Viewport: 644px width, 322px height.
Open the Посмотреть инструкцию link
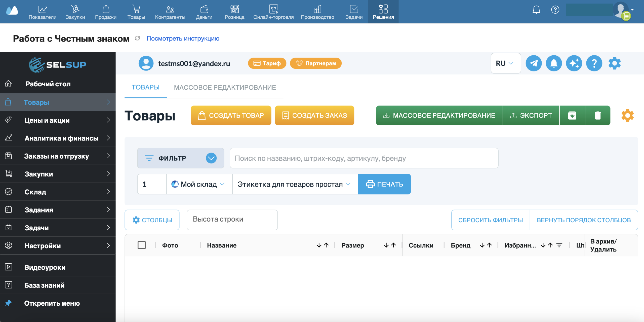[x=183, y=39]
